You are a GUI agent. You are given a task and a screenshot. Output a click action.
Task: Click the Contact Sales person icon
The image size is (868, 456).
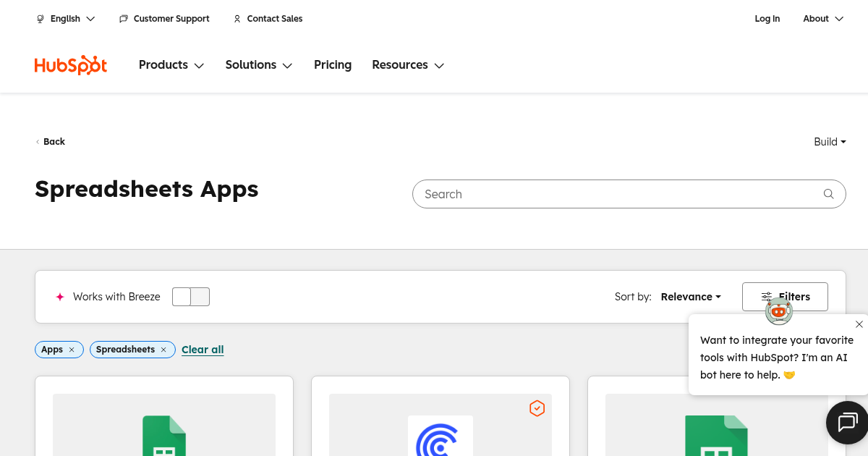[x=237, y=19]
